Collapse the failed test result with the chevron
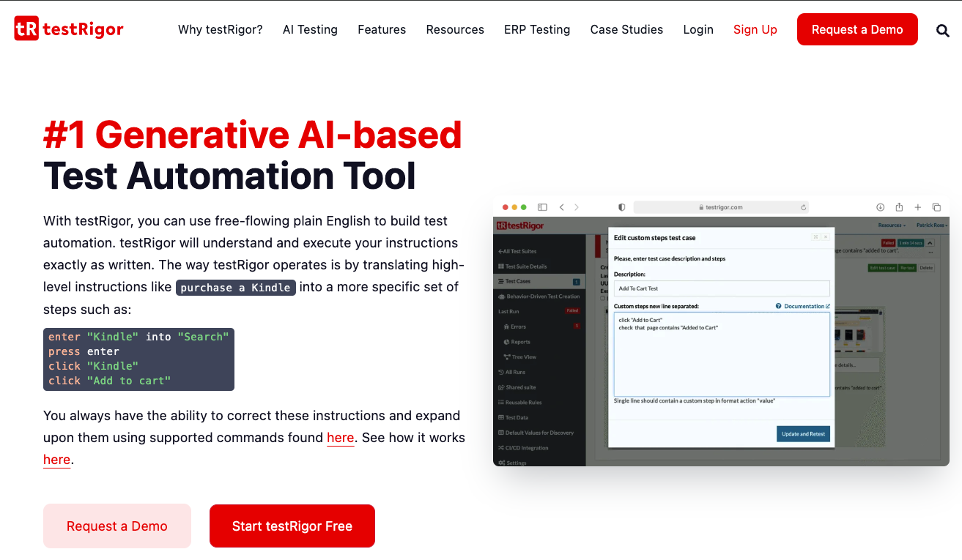This screenshot has height=560, width=962. click(930, 243)
